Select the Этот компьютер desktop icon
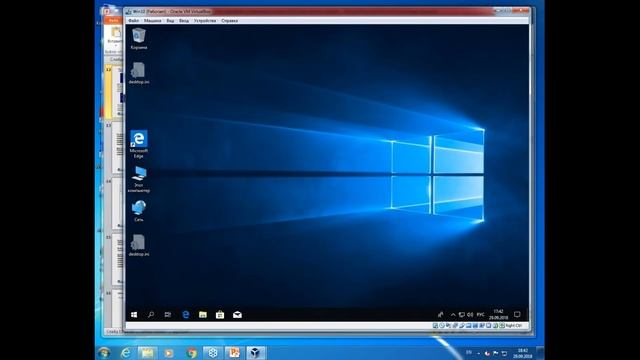This screenshot has height=360, width=640. [x=139, y=179]
